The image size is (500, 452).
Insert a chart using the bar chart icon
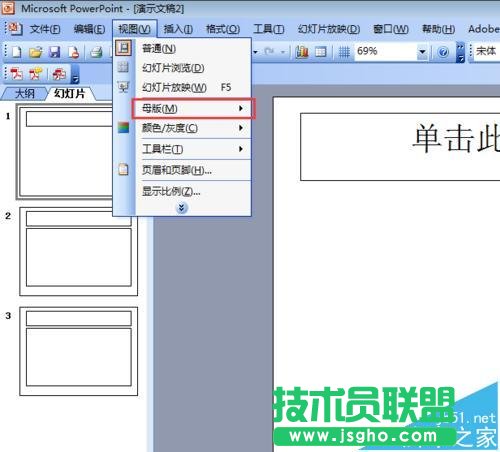pyautogui.click(x=302, y=52)
